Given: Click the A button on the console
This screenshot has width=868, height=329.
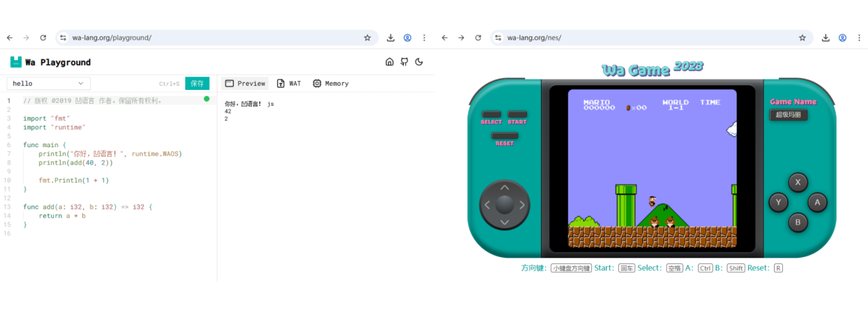Looking at the screenshot, I should (818, 203).
